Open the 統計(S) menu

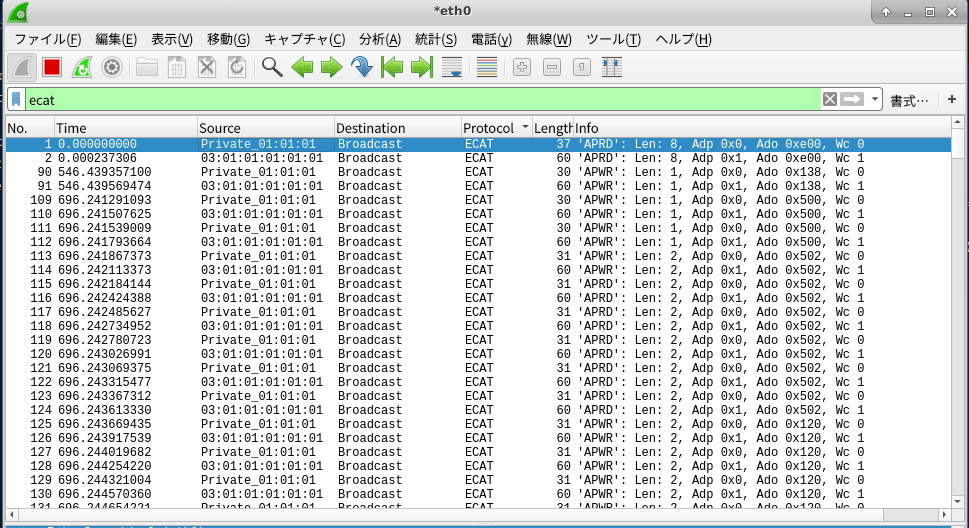pyautogui.click(x=436, y=40)
